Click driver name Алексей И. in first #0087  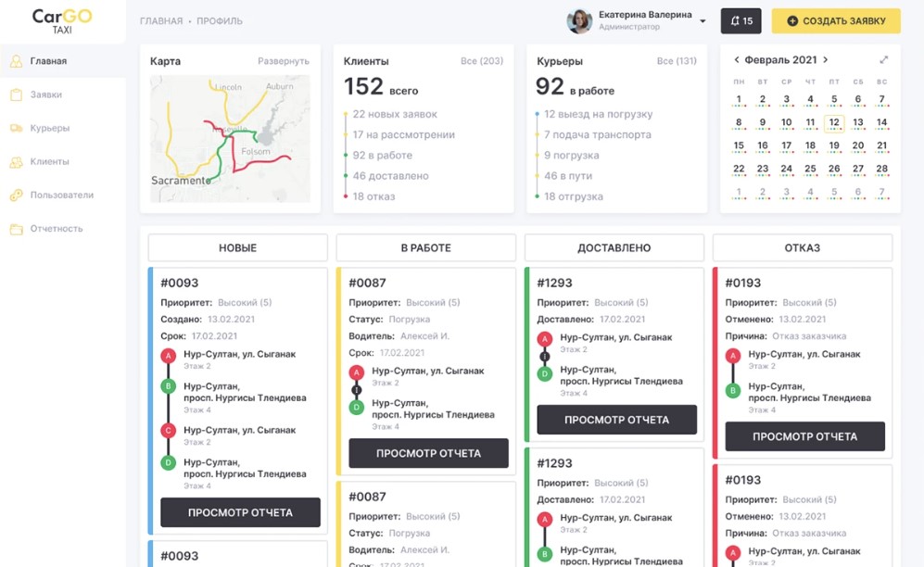point(424,336)
